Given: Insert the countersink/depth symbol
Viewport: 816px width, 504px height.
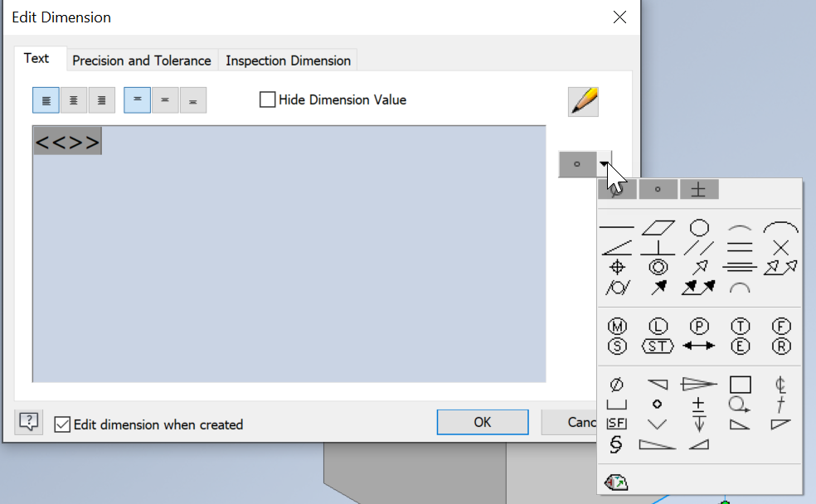Looking at the screenshot, I should click(x=656, y=422).
